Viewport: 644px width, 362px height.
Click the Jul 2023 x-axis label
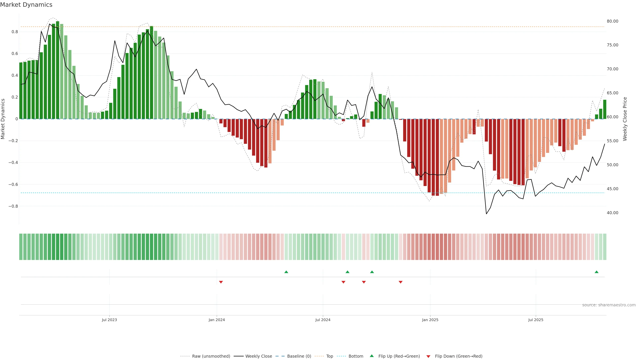pos(109,320)
